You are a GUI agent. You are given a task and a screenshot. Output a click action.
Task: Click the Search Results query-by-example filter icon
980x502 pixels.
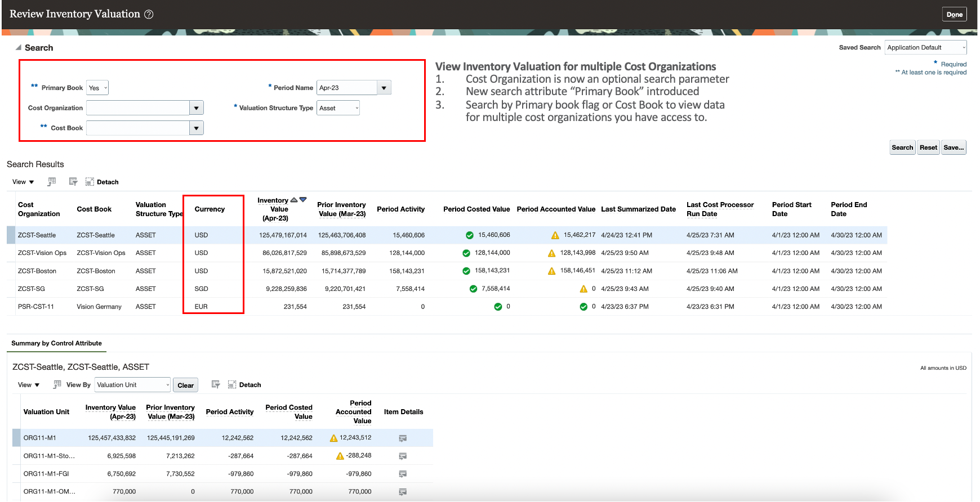click(73, 182)
